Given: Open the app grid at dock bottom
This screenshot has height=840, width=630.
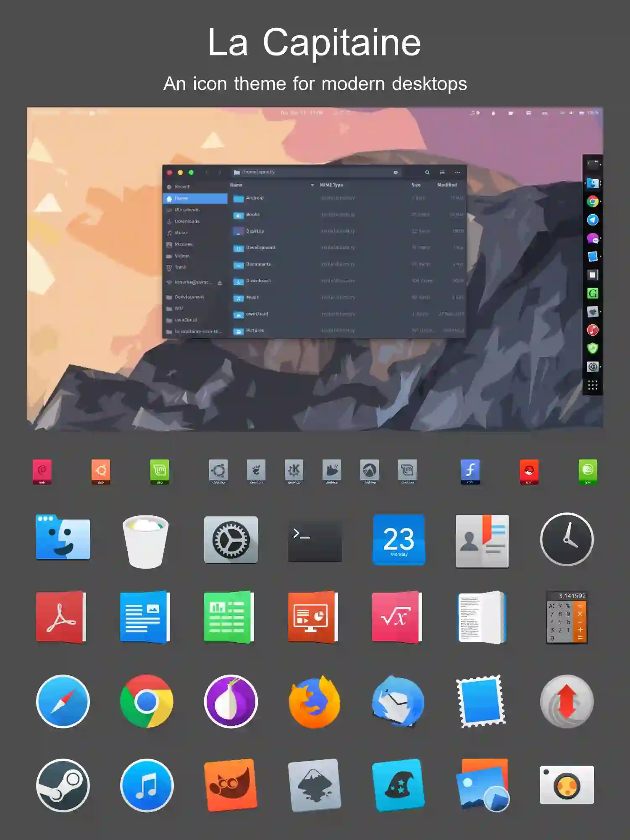Looking at the screenshot, I should (593, 385).
